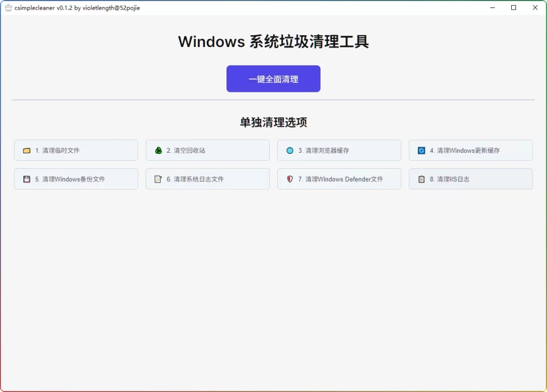This screenshot has height=392, width=547.
Task: Choose option 3. 清理浏览器缓存
Action: (x=339, y=150)
